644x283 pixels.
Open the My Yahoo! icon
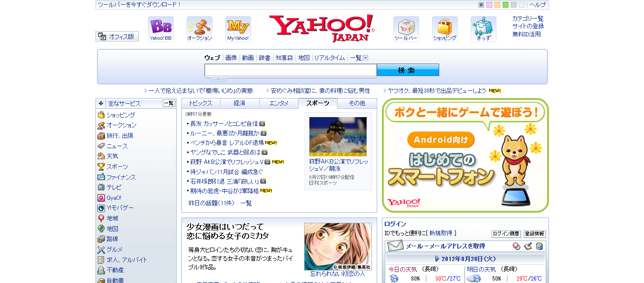pyautogui.click(x=238, y=29)
